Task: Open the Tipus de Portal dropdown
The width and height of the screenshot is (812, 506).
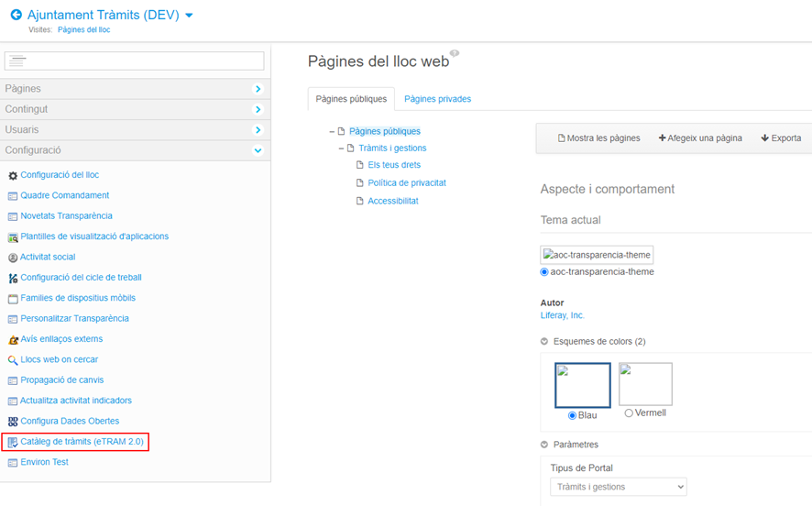Action: 618,487
